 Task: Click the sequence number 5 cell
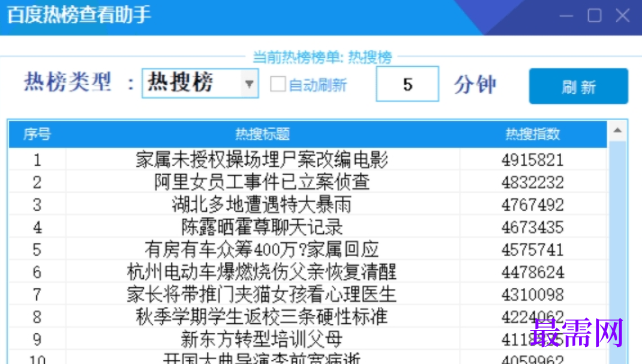[x=37, y=250]
